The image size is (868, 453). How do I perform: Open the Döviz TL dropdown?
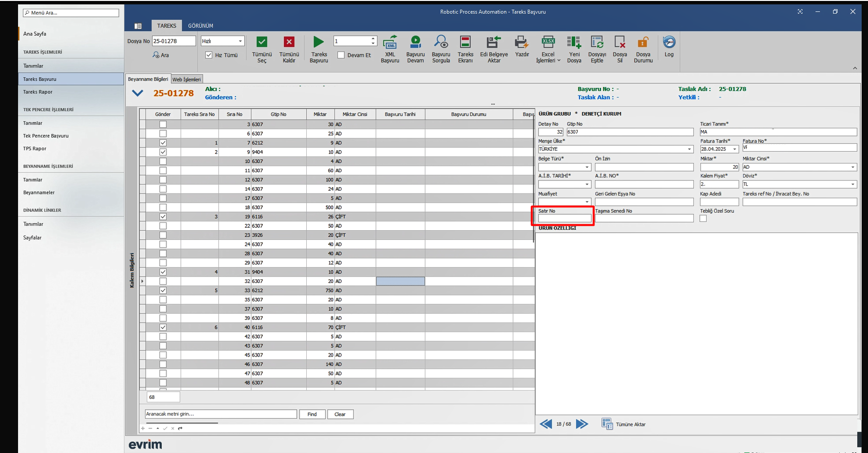pyautogui.click(x=853, y=184)
